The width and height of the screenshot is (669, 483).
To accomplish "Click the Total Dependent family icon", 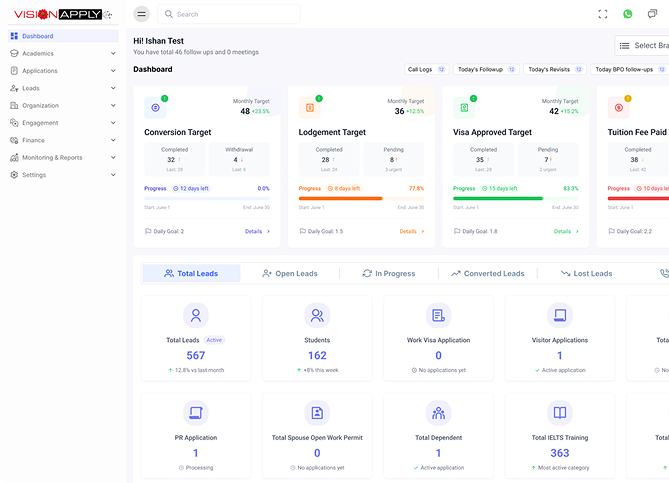I will 438,413.
